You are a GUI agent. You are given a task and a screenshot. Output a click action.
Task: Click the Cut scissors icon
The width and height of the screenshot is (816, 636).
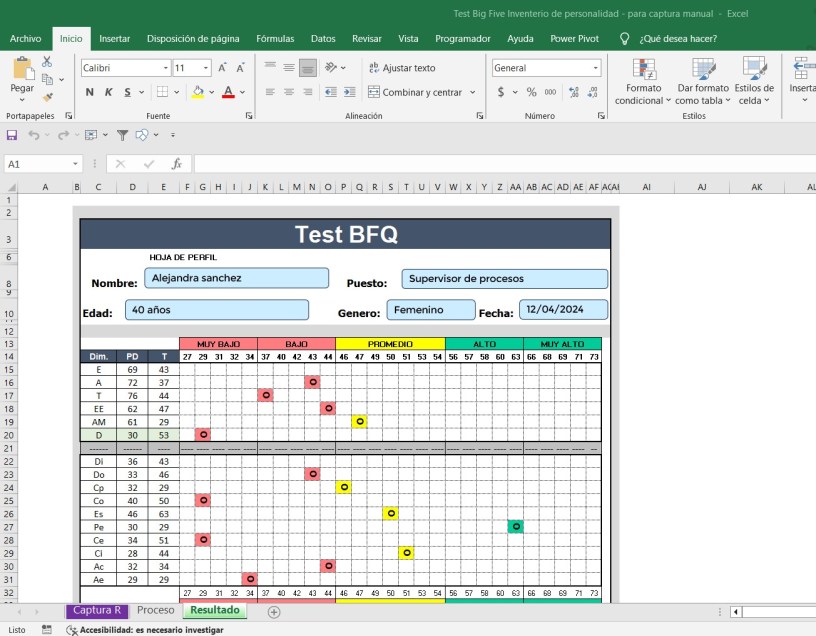(46, 62)
